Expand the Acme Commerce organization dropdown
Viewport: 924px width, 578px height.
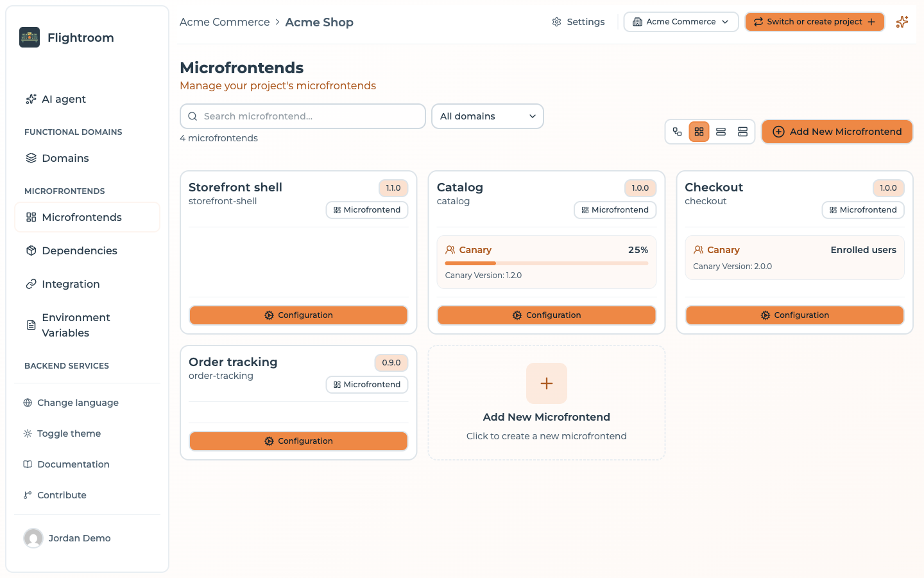click(681, 22)
